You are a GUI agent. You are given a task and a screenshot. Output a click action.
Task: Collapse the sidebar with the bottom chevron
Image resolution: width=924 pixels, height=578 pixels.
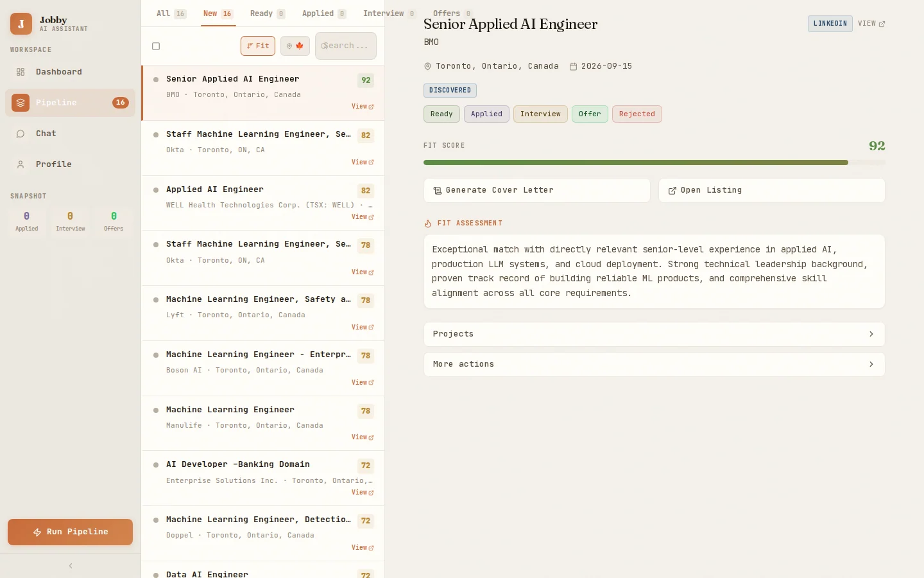[71, 566]
